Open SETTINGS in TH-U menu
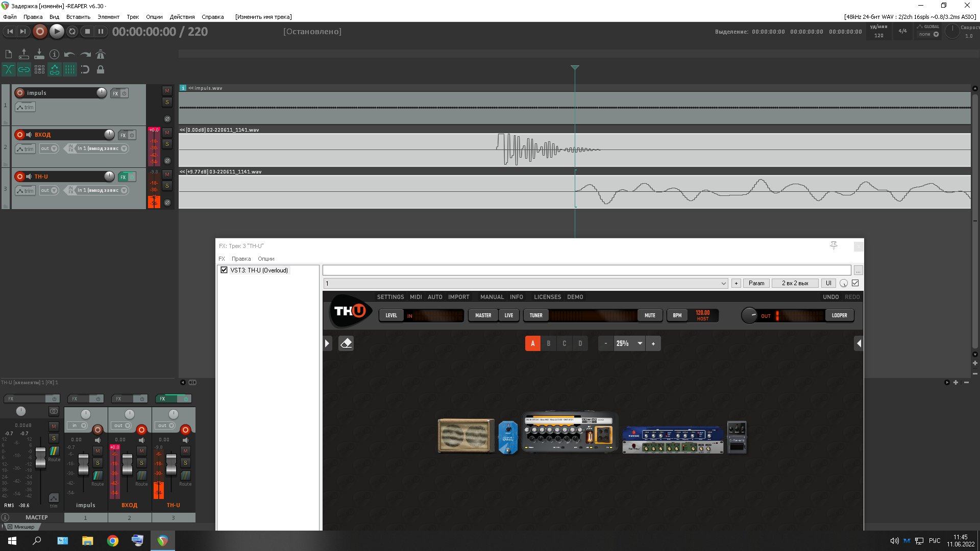Viewport: 980px width, 551px height. coord(390,297)
